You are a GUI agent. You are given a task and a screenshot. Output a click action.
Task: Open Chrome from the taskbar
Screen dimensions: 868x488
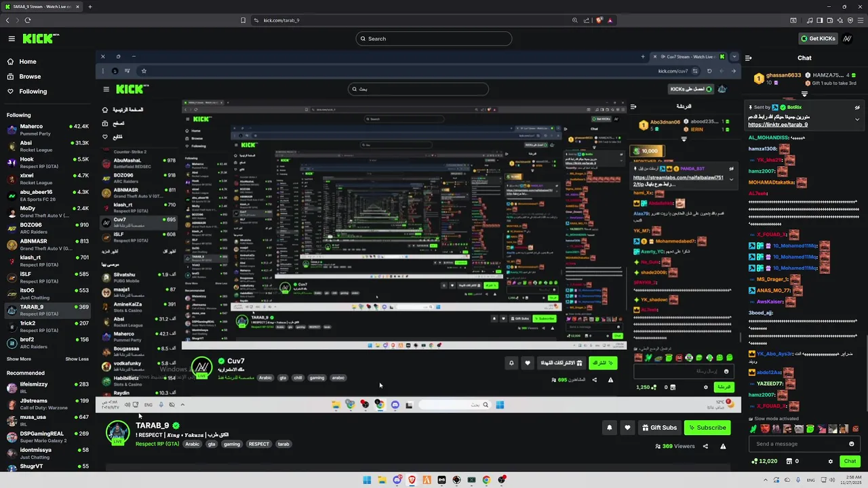coord(486,480)
